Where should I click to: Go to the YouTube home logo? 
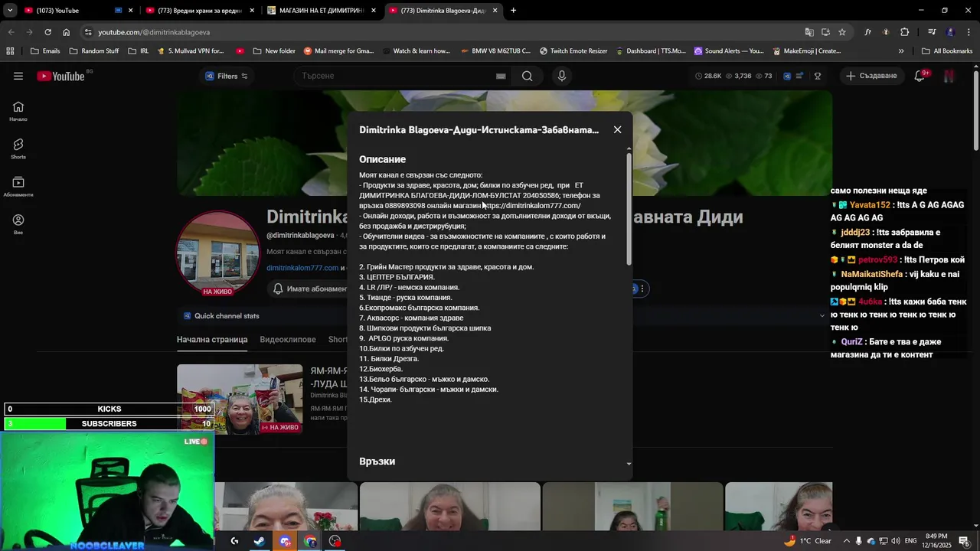60,76
